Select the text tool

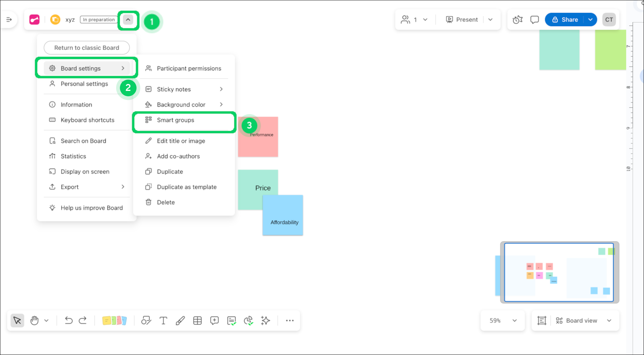tap(163, 321)
